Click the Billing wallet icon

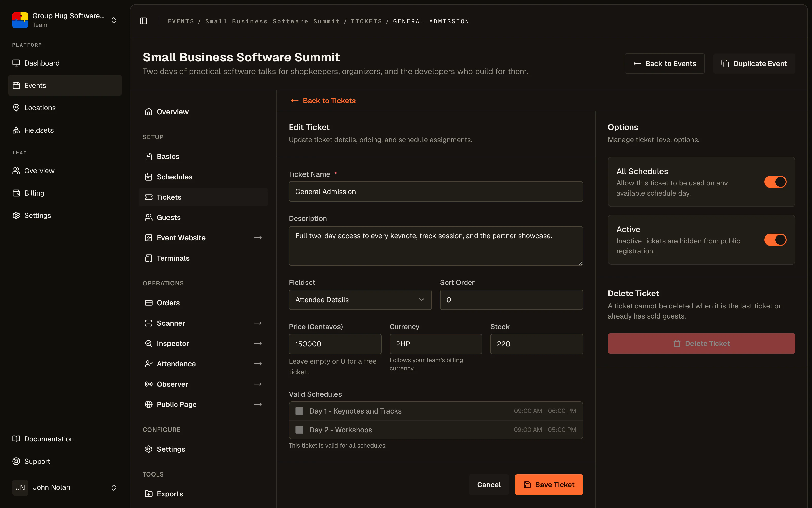tap(16, 193)
